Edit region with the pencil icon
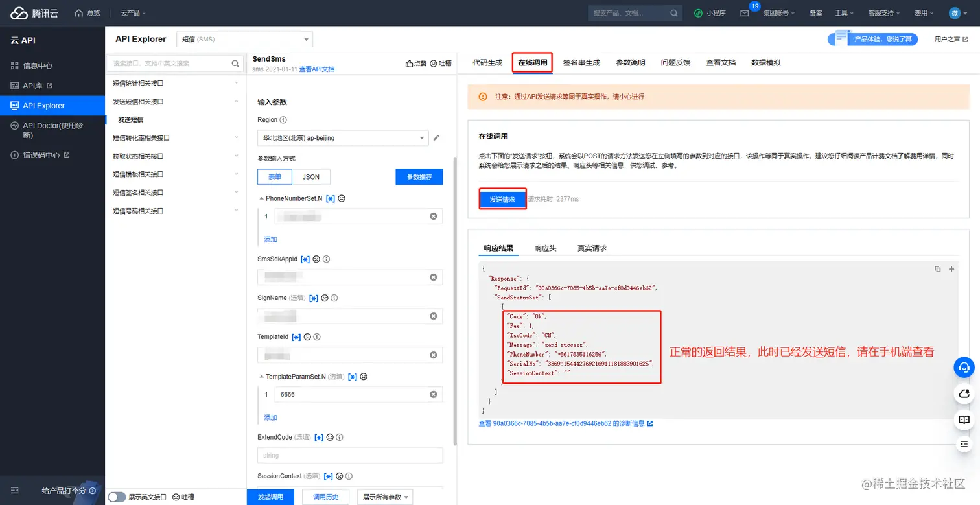Viewport: 980px width, 505px height. click(436, 137)
